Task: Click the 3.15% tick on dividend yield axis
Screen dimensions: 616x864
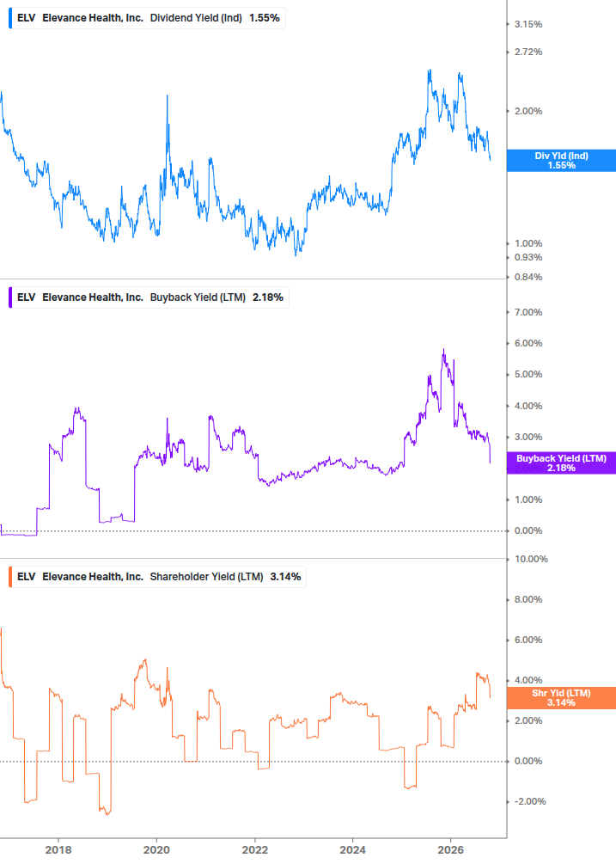Action: pos(528,24)
